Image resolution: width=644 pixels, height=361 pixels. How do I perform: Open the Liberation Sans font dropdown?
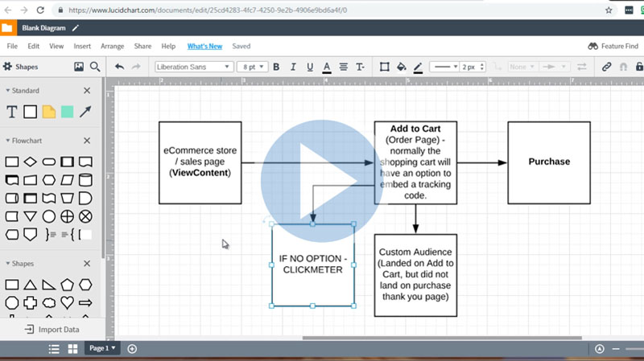(193, 67)
